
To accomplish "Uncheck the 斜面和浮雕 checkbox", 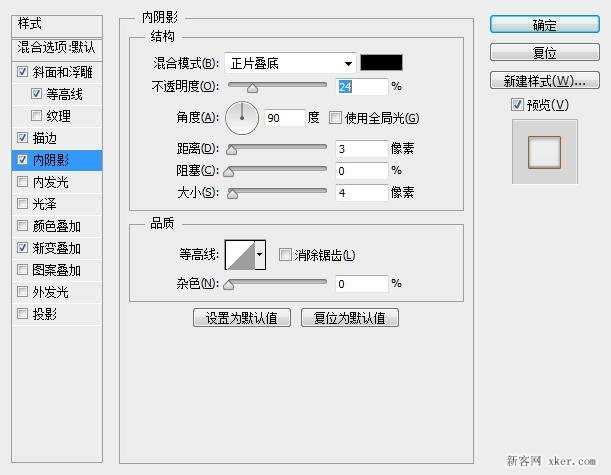I will pos(23,72).
